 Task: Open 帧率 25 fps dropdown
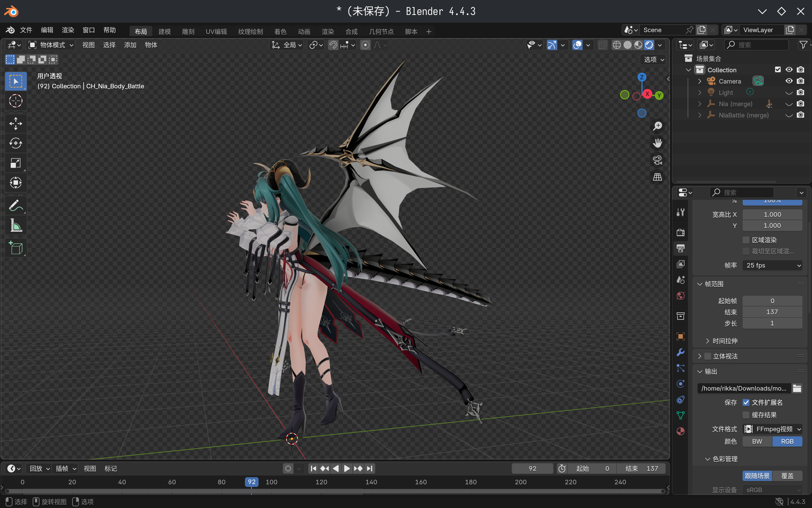click(x=773, y=265)
